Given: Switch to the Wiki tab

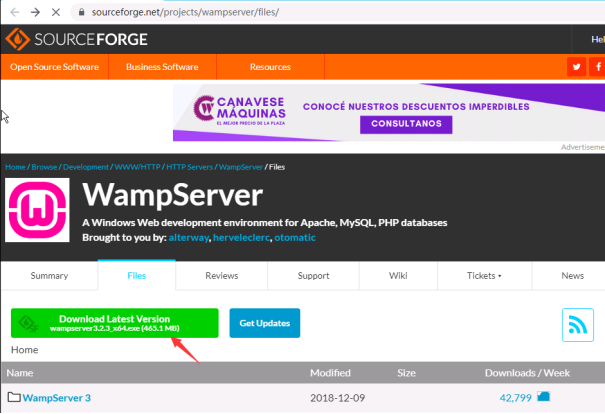Looking at the screenshot, I should click(x=398, y=275).
